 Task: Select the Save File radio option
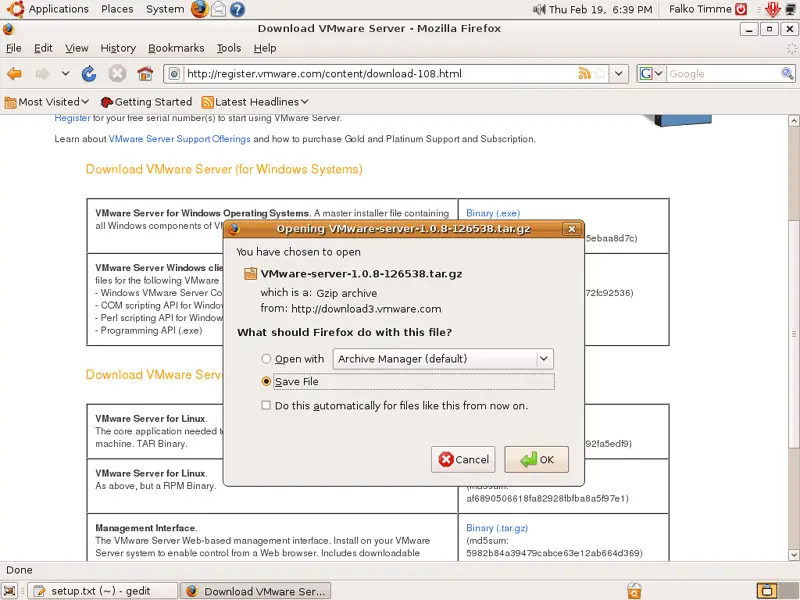point(266,381)
